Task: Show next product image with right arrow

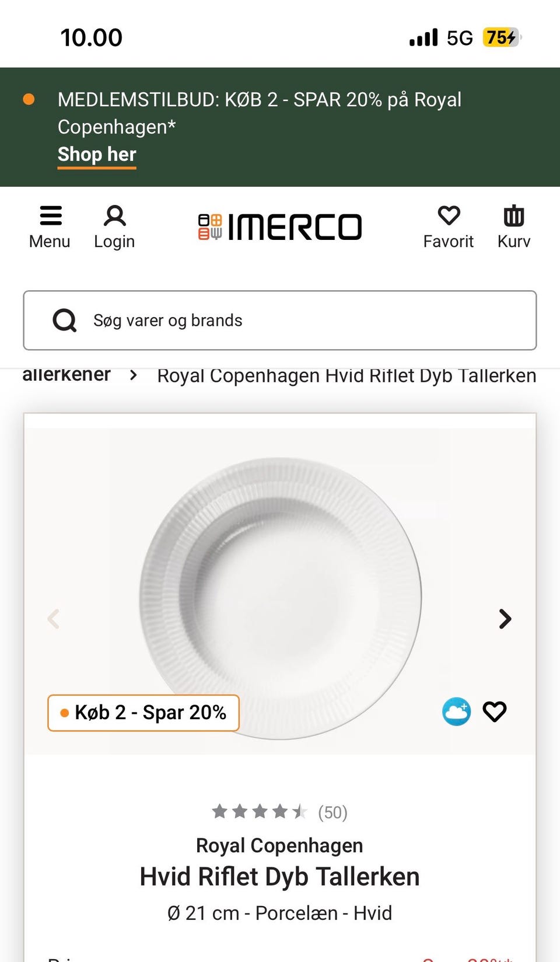Action: point(505,619)
